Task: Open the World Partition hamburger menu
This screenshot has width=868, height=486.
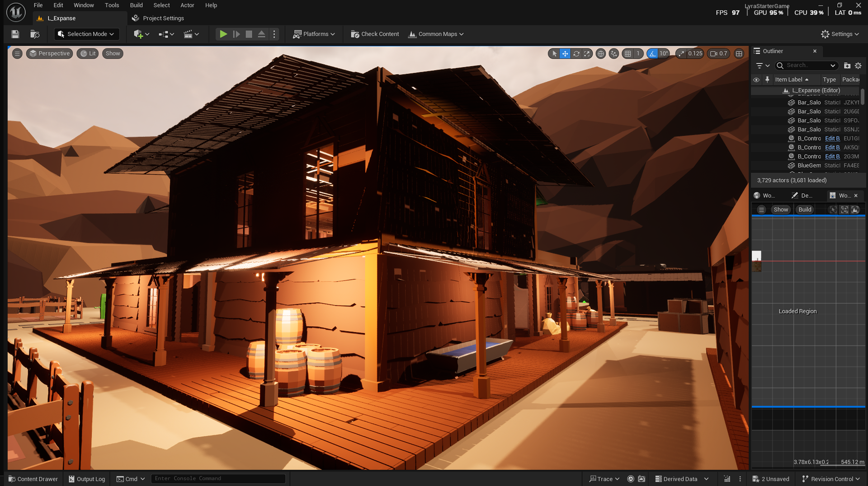Action: [761, 210]
